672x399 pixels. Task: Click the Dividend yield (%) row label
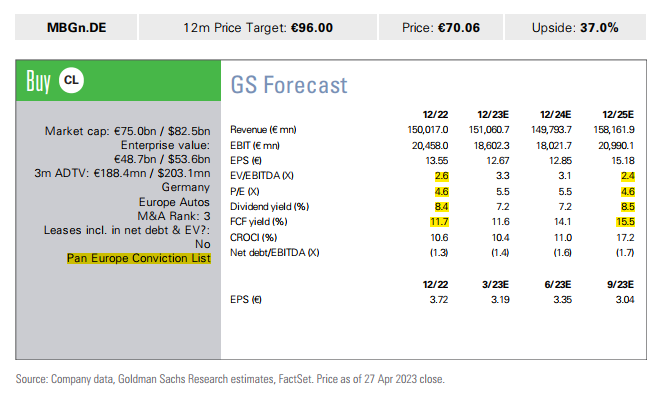pyautogui.click(x=270, y=207)
